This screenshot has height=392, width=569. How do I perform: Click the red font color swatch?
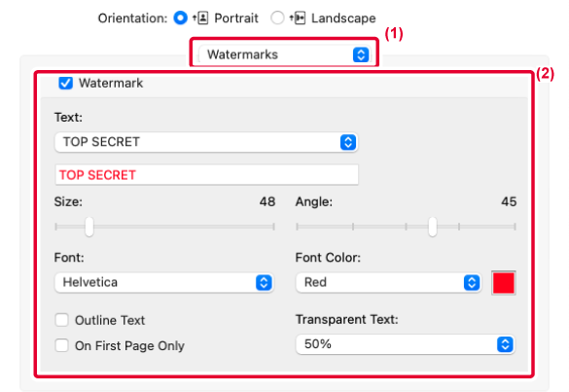[x=504, y=283]
